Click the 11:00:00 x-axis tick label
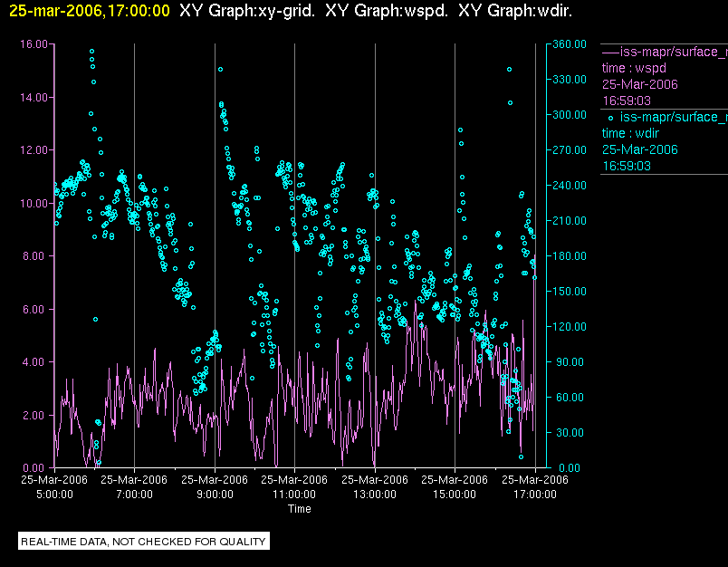 coord(294,495)
